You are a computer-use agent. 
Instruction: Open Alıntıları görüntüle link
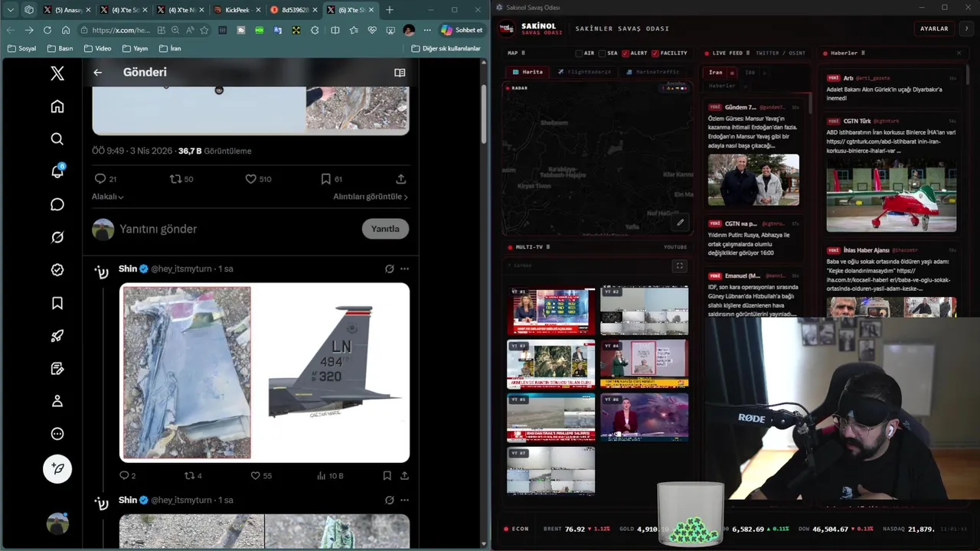(371, 197)
